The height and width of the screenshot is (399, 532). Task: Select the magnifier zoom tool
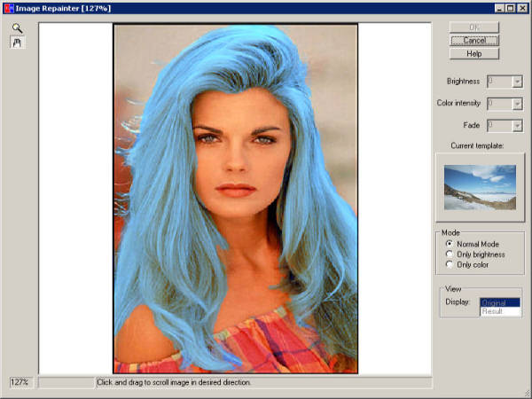pyautogui.click(x=17, y=27)
